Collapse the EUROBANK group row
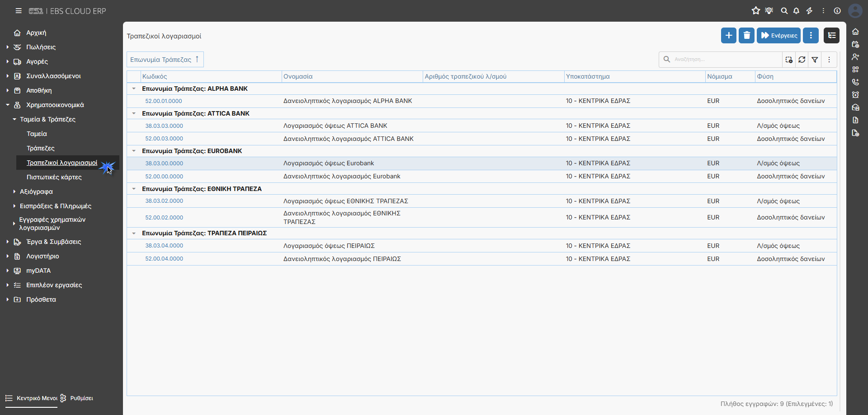Screen dimensions: 868x415 click(x=134, y=151)
